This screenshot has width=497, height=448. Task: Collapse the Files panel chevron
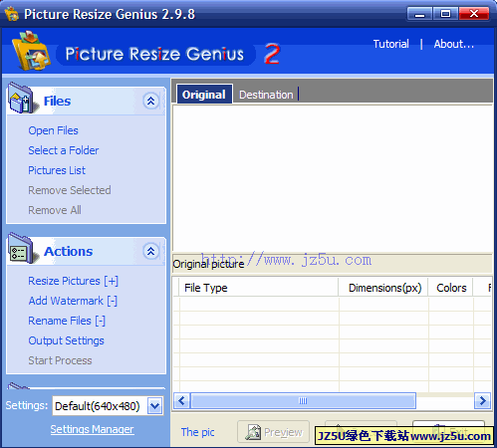click(150, 101)
